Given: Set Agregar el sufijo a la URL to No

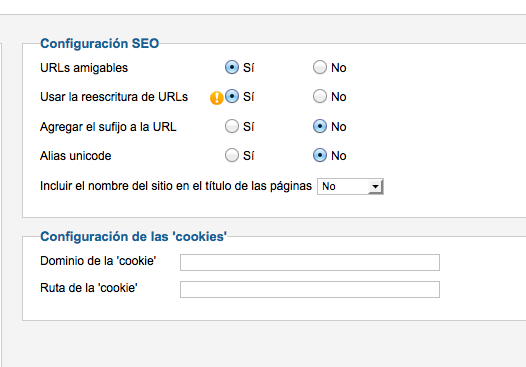Looking at the screenshot, I should [x=320, y=126].
